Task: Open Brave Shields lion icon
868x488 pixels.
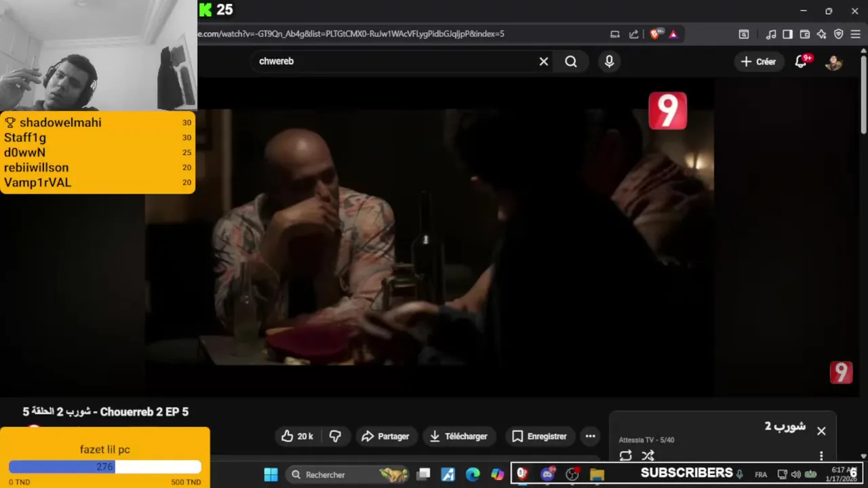Action: click(x=654, y=34)
